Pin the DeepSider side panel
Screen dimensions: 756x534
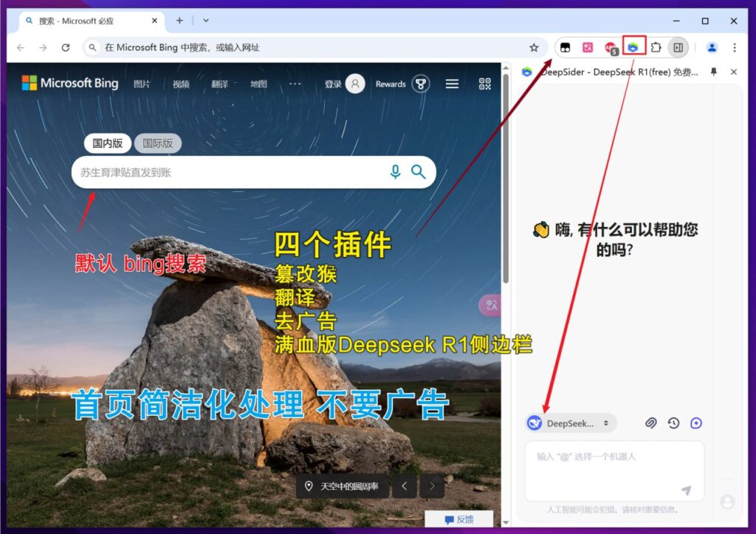click(715, 72)
